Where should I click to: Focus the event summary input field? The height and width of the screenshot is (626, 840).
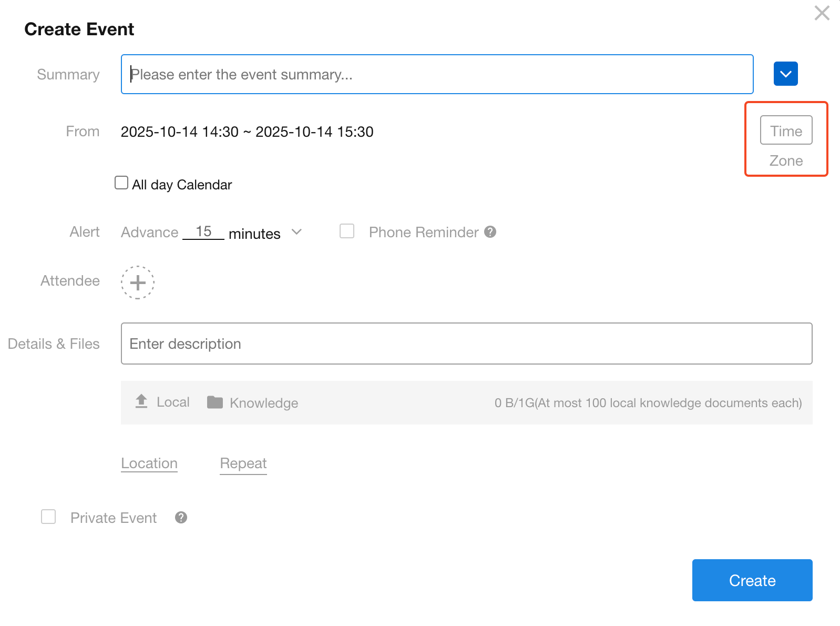(436, 74)
